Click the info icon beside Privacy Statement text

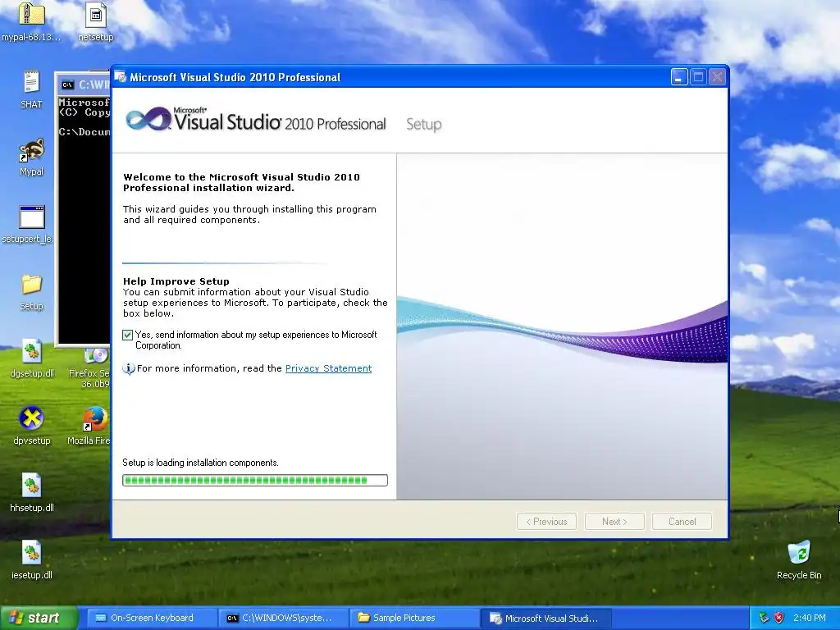pos(129,368)
